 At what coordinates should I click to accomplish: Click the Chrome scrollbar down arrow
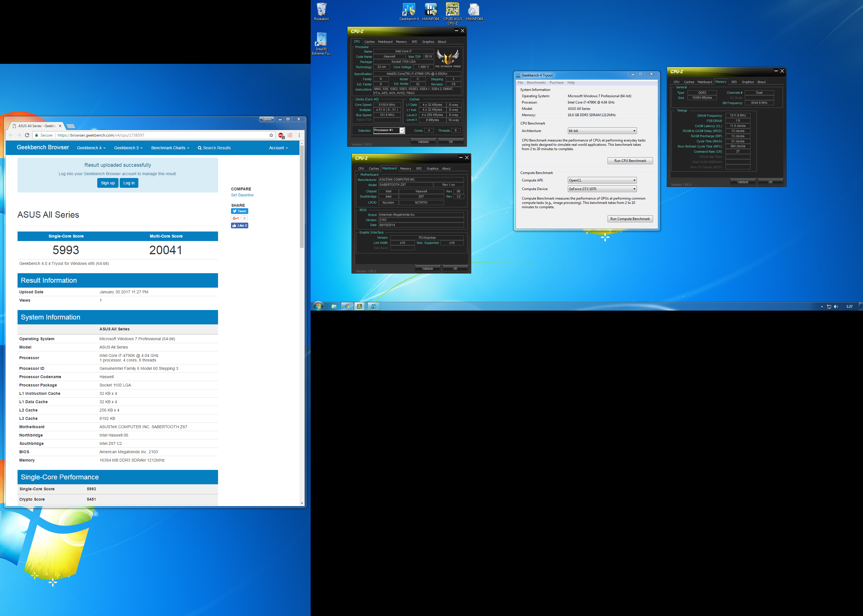(x=302, y=503)
